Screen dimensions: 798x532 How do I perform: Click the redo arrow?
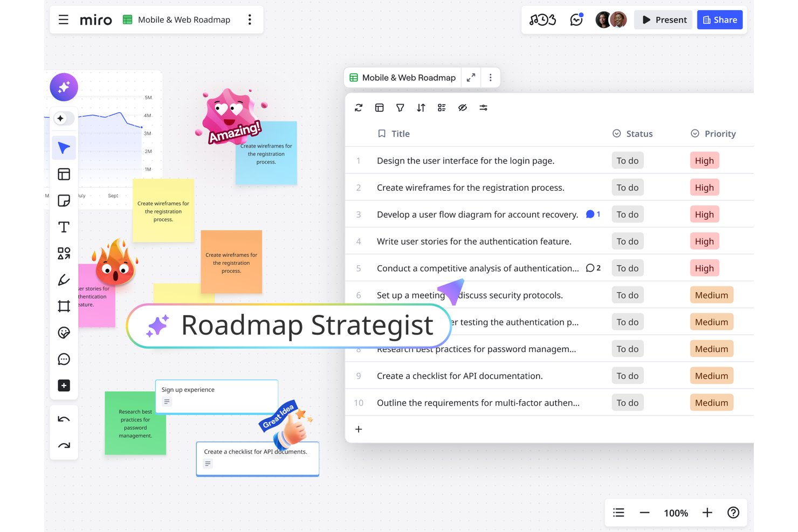tap(64, 445)
